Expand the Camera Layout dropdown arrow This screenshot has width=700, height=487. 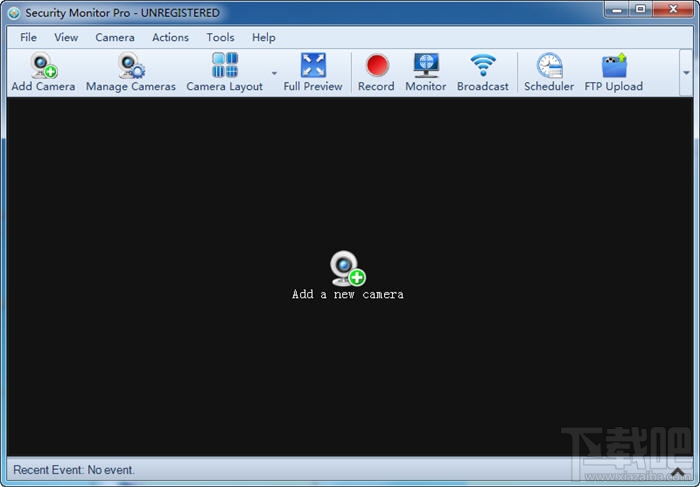(x=274, y=73)
